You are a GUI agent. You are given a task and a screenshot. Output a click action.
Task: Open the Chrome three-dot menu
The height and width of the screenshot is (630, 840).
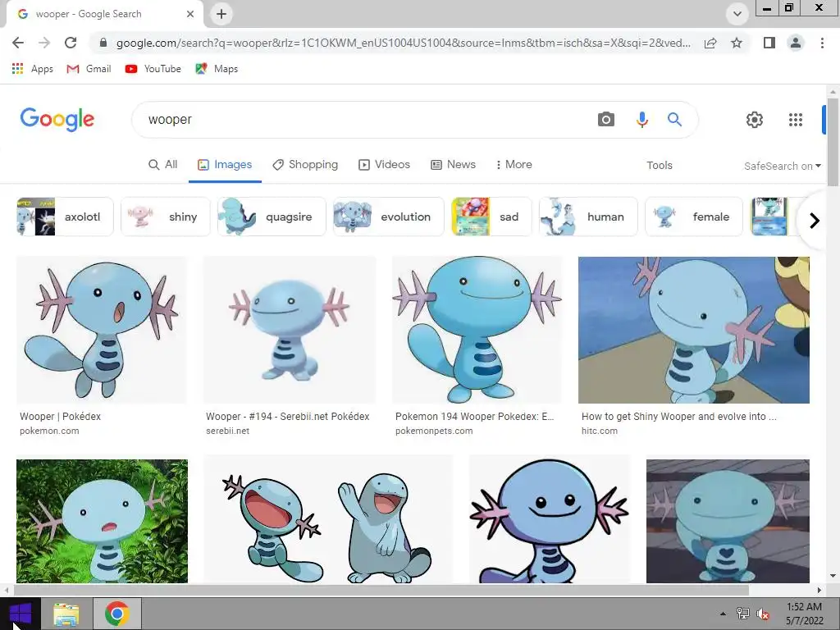click(x=822, y=43)
